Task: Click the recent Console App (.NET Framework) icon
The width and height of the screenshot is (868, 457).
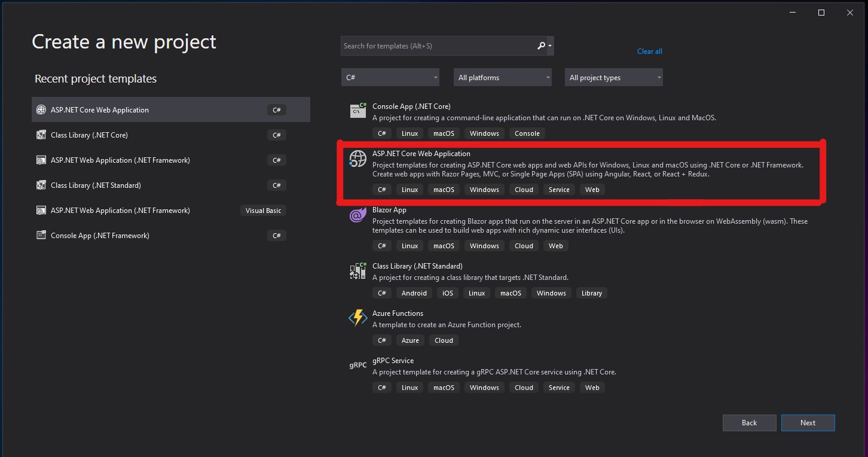Action: tap(41, 236)
